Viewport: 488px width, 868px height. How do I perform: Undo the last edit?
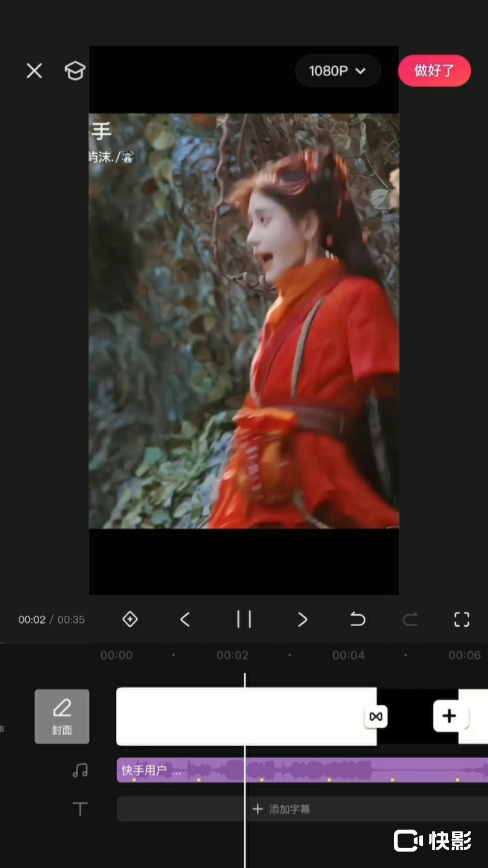[357, 619]
